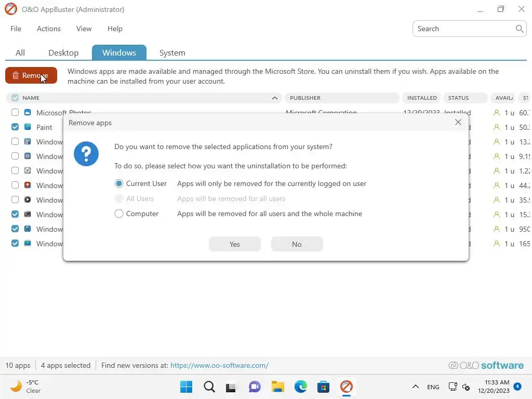Open the weather widget showing -5°C
This screenshot has height=399, width=532.
(25, 387)
